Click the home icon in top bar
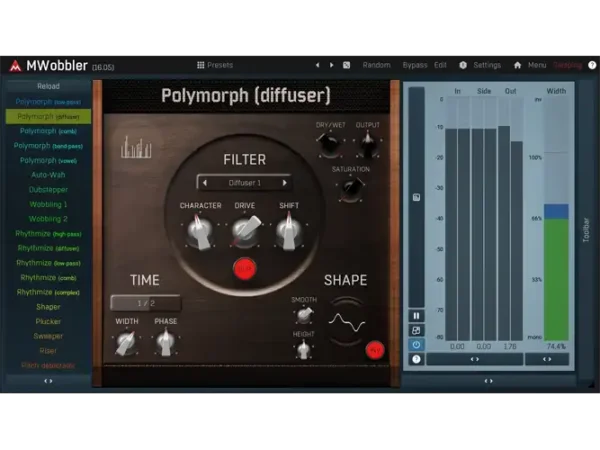 coord(517,65)
